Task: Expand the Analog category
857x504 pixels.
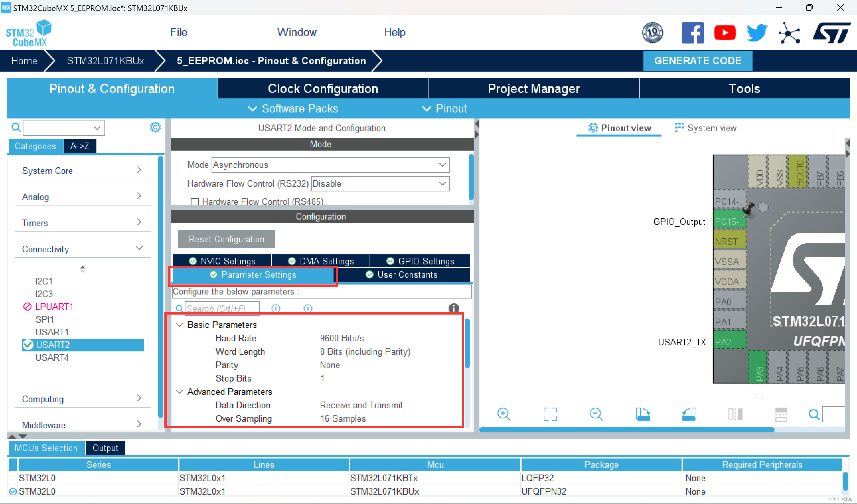Action: pos(83,196)
